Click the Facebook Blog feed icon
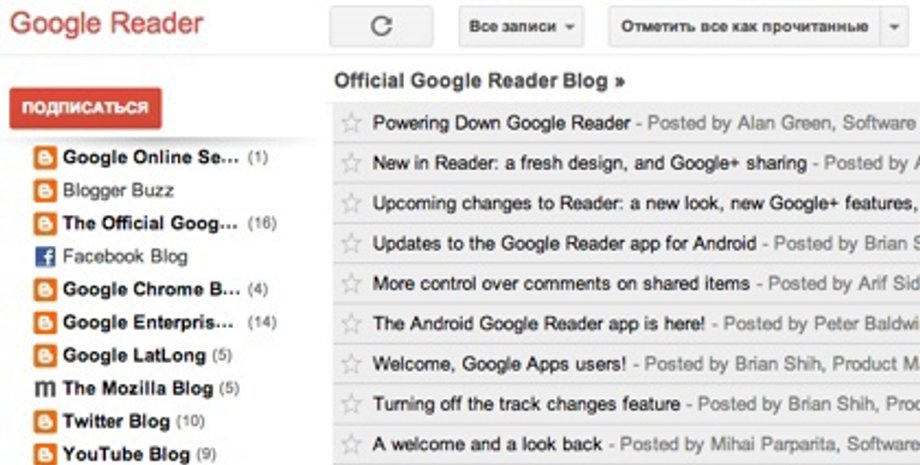Image resolution: width=920 pixels, height=465 pixels. 45,257
